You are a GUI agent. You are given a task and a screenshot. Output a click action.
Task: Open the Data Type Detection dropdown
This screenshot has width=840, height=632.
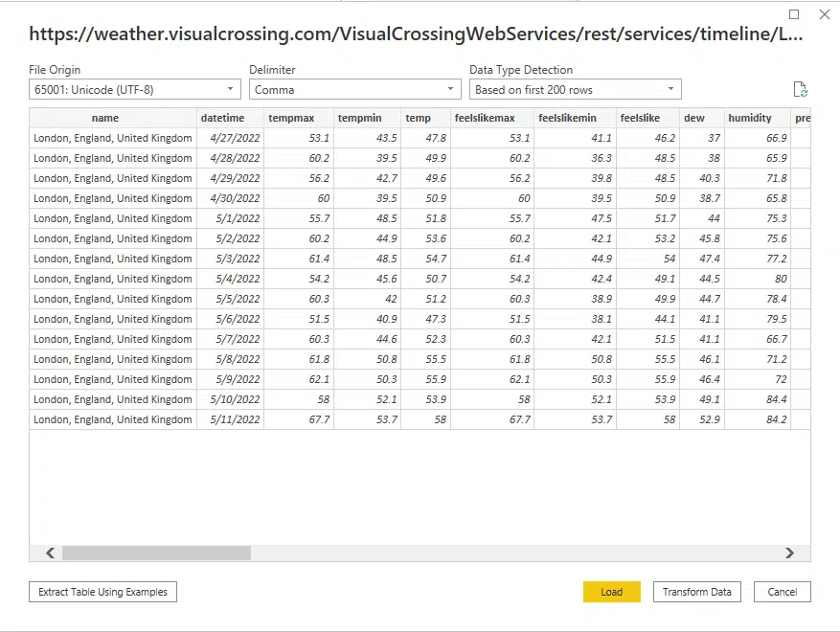[x=576, y=90]
